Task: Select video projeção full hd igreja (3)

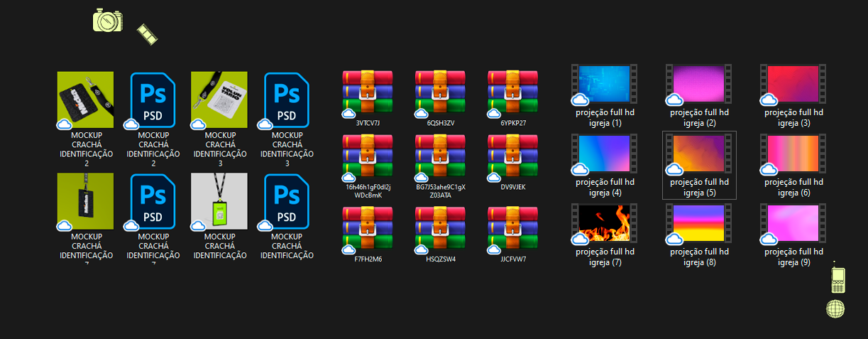Action: click(793, 85)
